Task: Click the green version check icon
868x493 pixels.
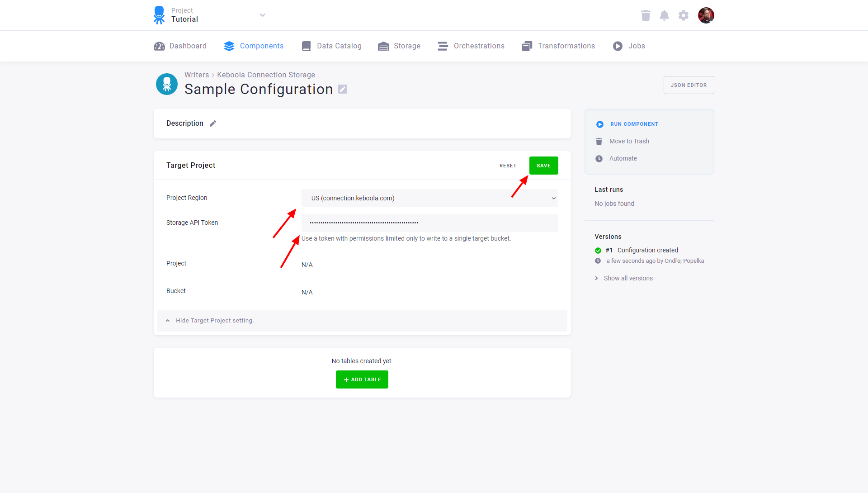Action: pyautogui.click(x=598, y=251)
